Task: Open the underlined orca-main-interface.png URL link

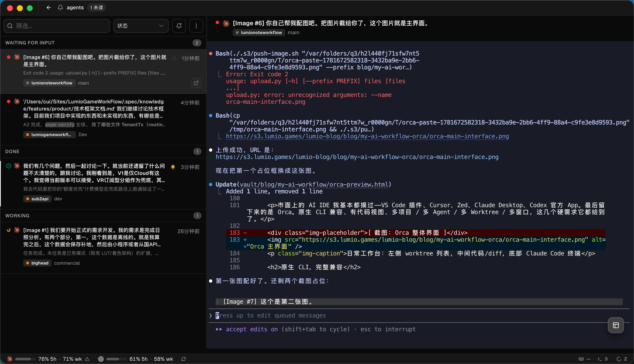Action: [367, 136]
